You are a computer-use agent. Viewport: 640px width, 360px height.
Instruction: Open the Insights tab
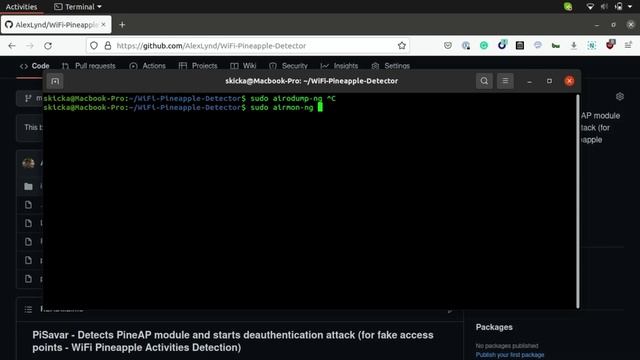click(339, 66)
